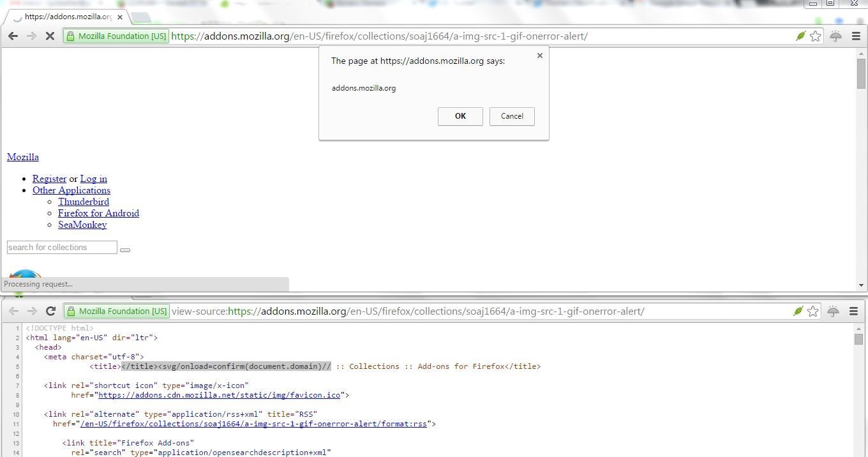Open the Mozilla link
This screenshot has width=868, height=457.
point(23,157)
